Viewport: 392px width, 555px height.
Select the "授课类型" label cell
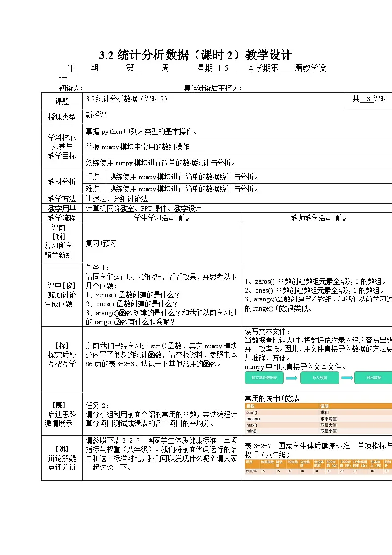click(62, 117)
